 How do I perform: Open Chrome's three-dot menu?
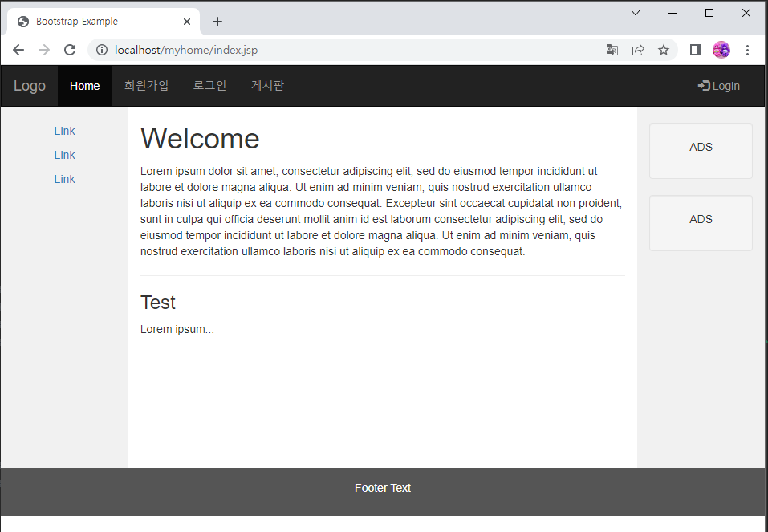click(x=747, y=50)
